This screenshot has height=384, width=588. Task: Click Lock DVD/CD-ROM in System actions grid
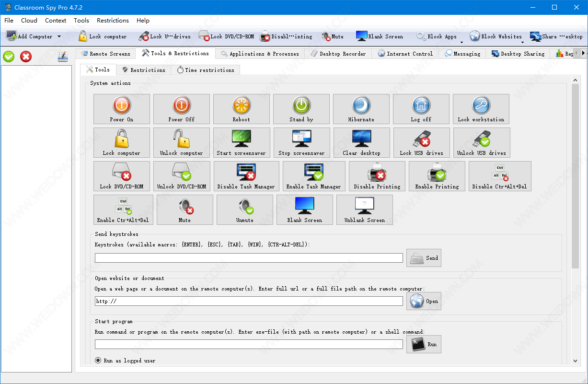(122, 176)
